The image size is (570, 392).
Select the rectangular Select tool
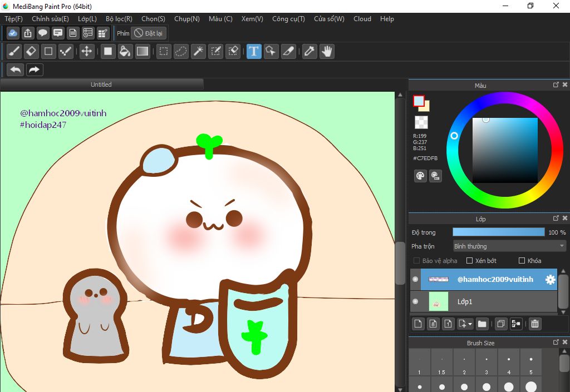pos(164,52)
